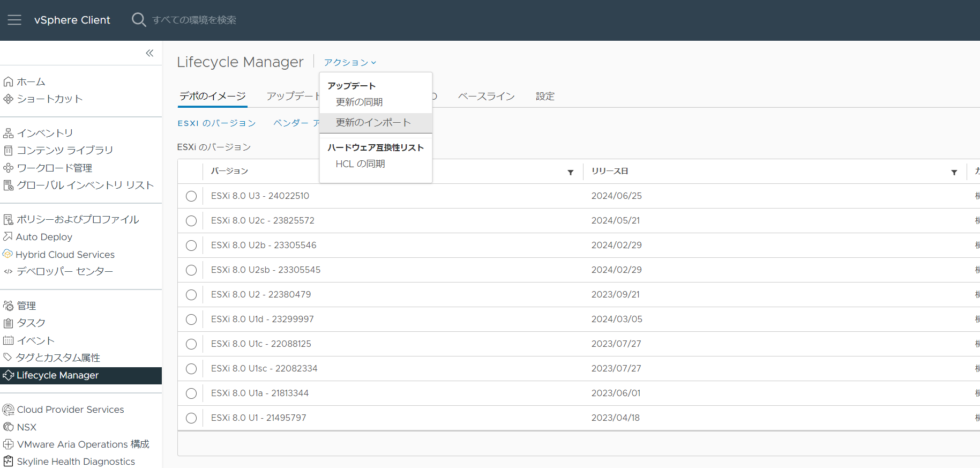Click the 2023/04/18 release date cell
Screen dimensions: 980x468
point(616,418)
